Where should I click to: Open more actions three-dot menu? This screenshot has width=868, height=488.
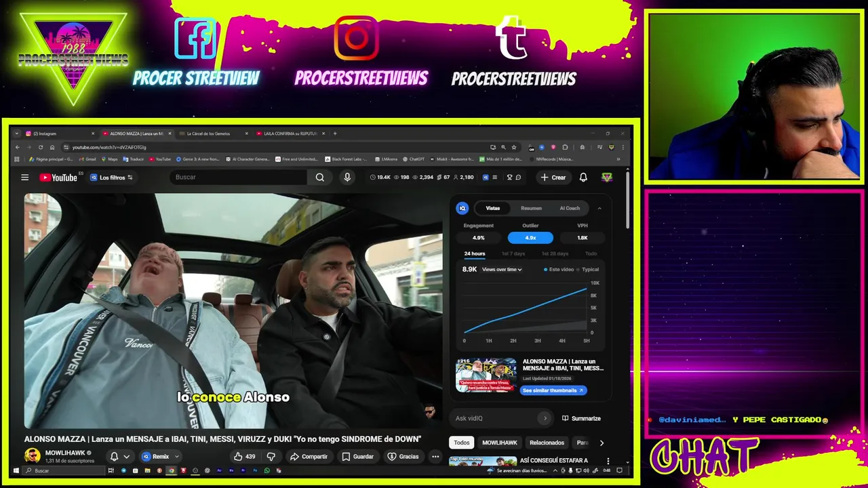pos(435,457)
